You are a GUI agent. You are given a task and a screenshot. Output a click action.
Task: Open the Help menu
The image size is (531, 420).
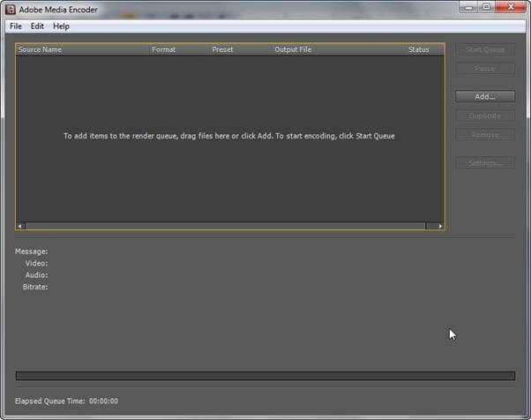click(61, 26)
